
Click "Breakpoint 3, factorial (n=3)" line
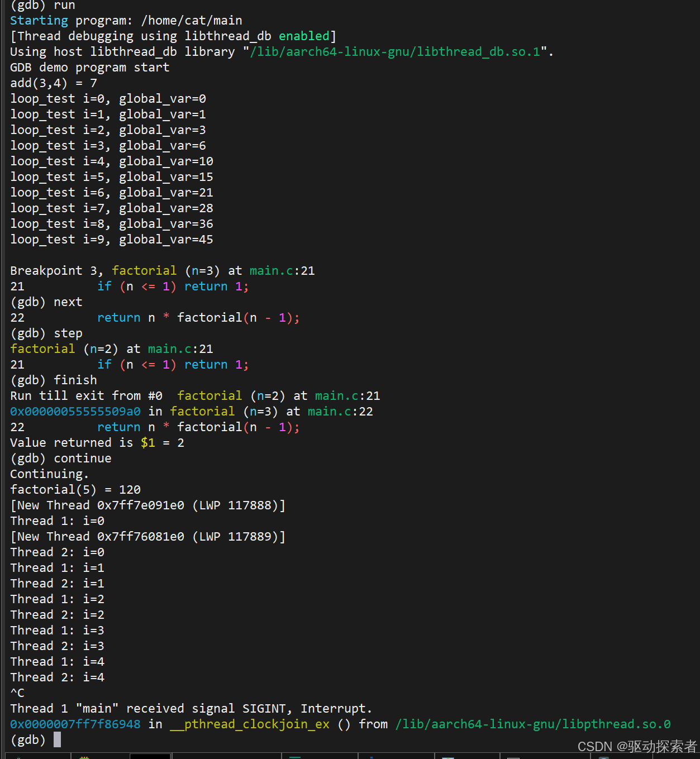point(163,271)
